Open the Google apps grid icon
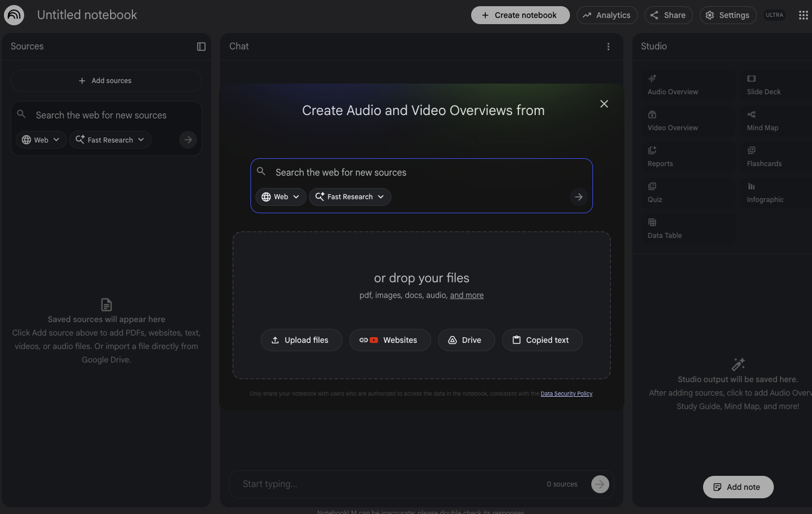This screenshot has width=812, height=514. coord(803,15)
